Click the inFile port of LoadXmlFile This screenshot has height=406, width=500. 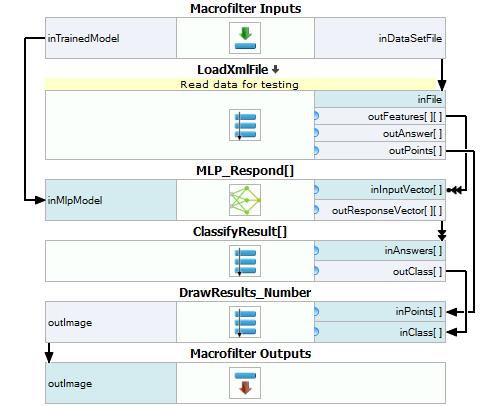380,99
